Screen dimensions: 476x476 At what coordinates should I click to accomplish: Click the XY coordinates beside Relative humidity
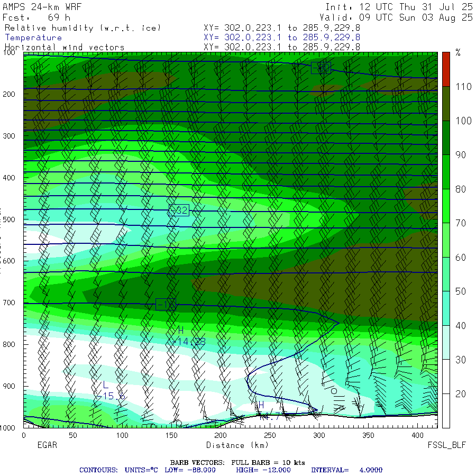282,28
